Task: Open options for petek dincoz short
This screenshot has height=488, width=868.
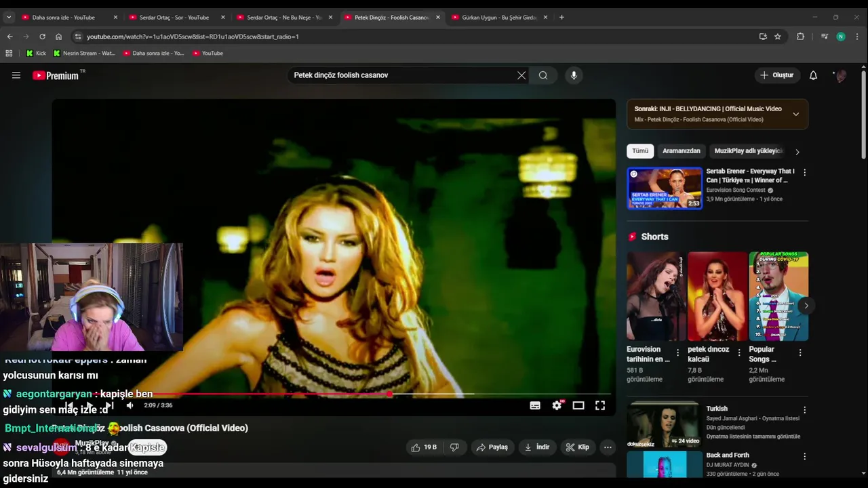Action: pyautogui.click(x=739, y=352)
